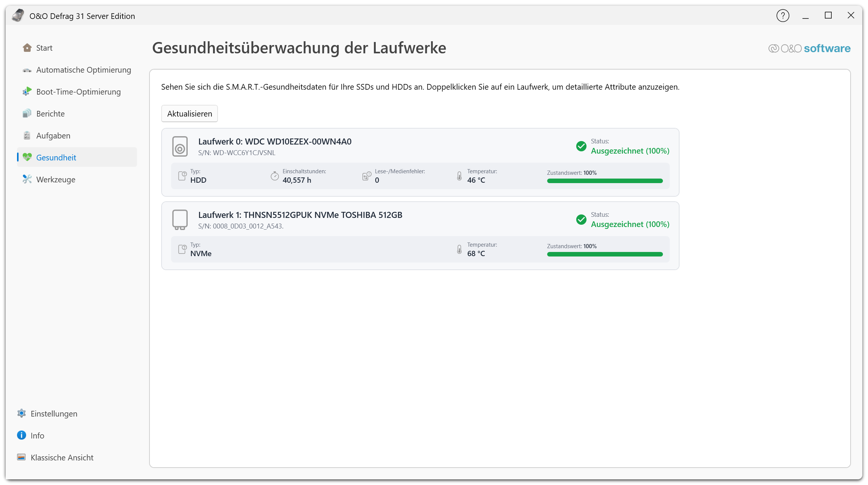Click the HDD drive icon for Laufwerk 0
868x485 pixels.
pos(180,146)
